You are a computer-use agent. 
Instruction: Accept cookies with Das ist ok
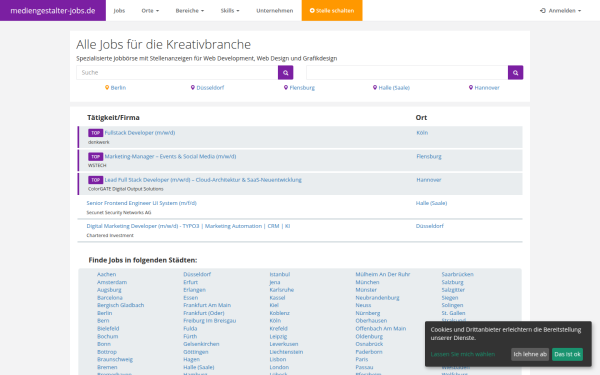(x=567, y=354)
